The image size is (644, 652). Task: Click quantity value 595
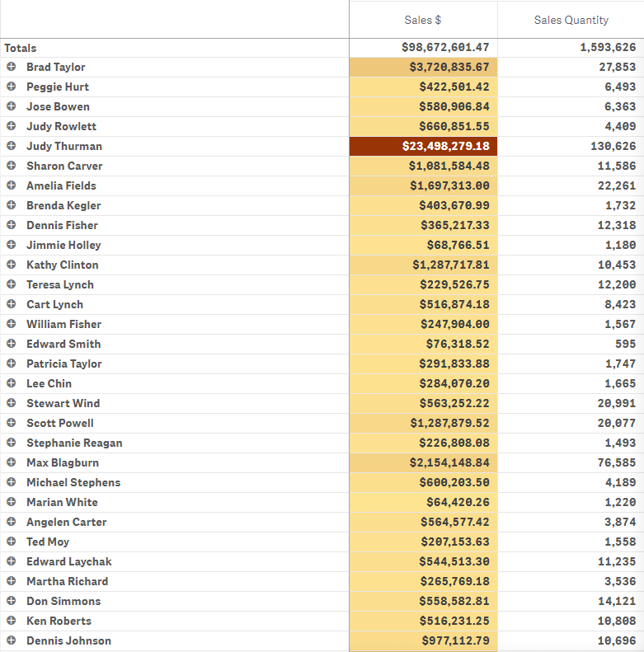click(626, 344)
